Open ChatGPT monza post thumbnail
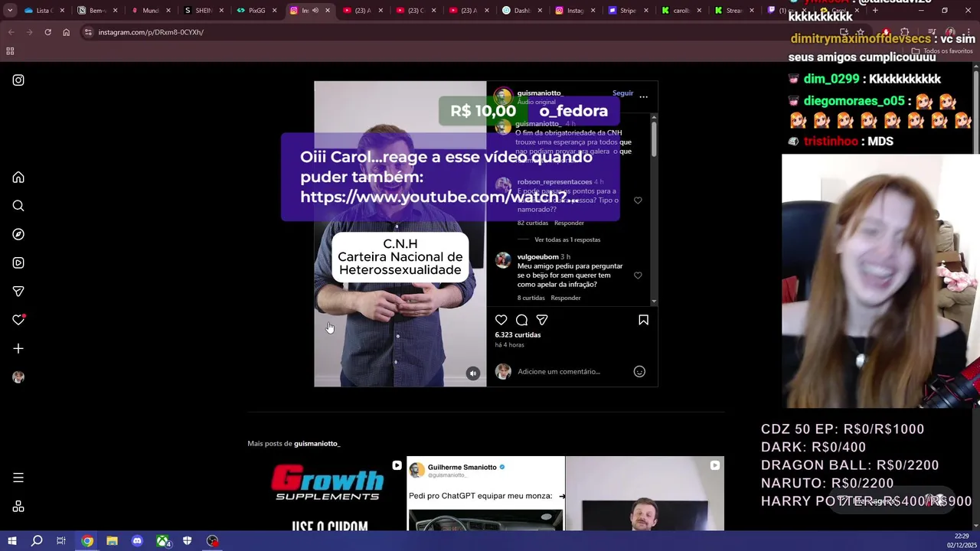The height and width of the screenshot is (551, 980). [485, 494]
